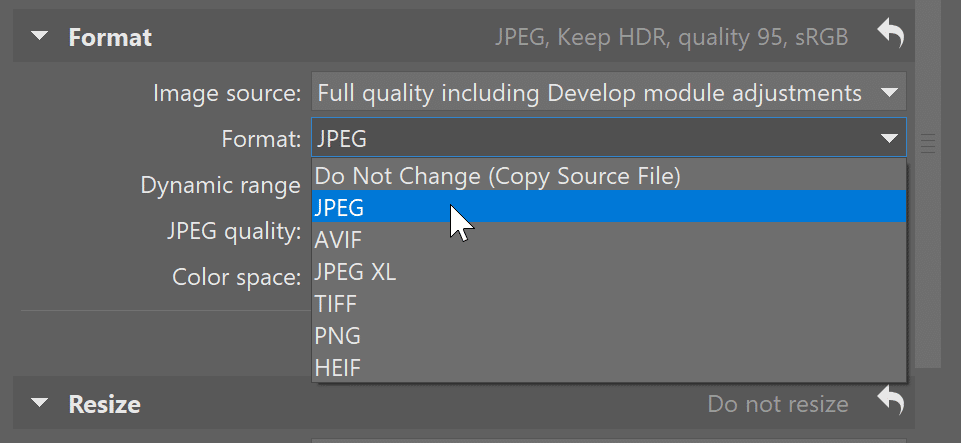Viewport: 961px width, 443px height.
Task: Click the Image source combo box text
Action: pyautogui.click(x=588, y=93)
